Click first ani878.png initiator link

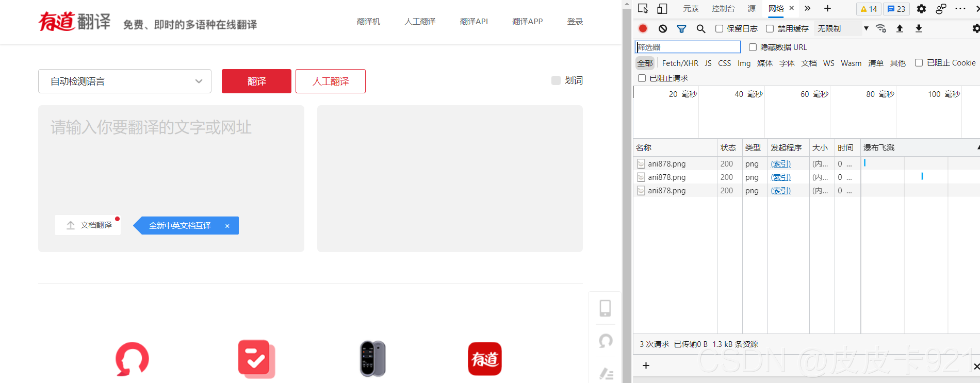(781, 164)
